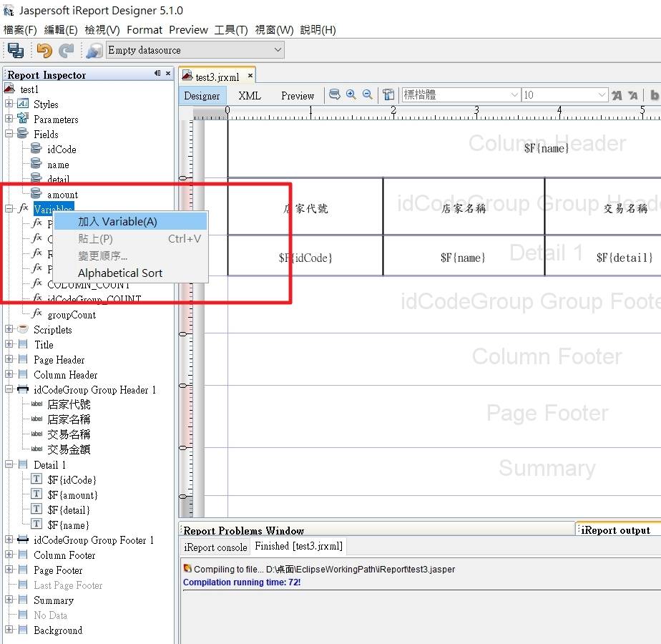This screenshot has height=644, width=661.
Task: Click $F{detail} field on design canvas
Action: tap(625, 258)
